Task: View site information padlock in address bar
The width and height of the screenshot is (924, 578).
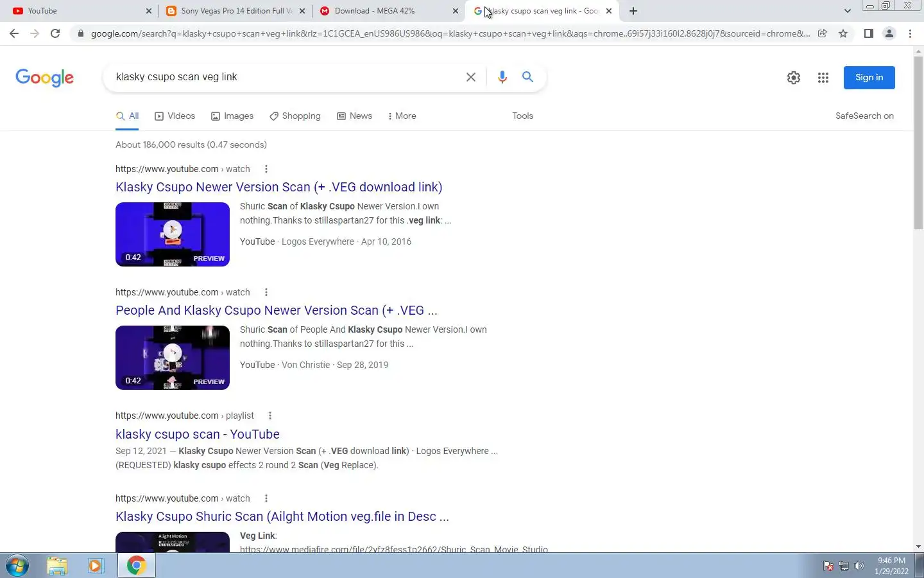Action: (x=80, y=33)
